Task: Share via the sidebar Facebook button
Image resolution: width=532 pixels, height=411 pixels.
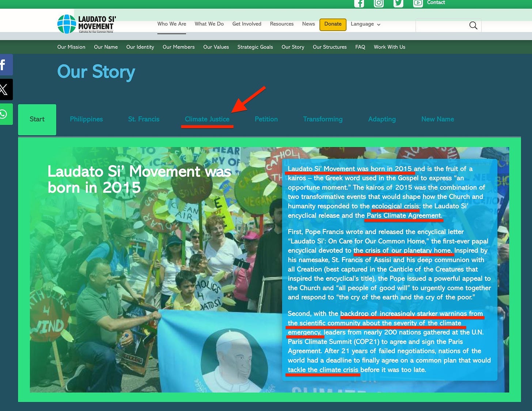Action: click(6, 65)
